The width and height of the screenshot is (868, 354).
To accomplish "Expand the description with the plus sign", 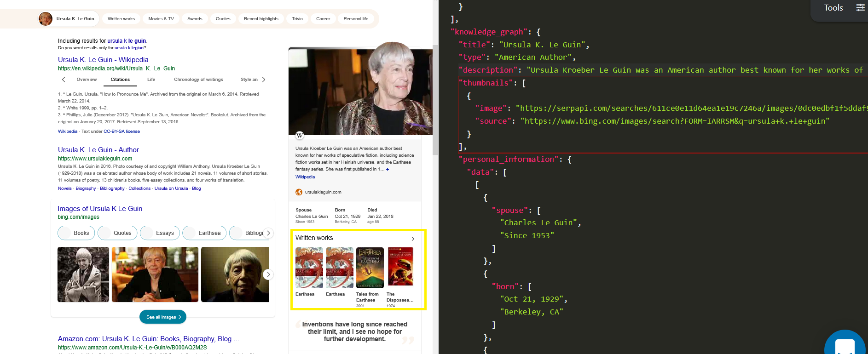I will point(388,170).
